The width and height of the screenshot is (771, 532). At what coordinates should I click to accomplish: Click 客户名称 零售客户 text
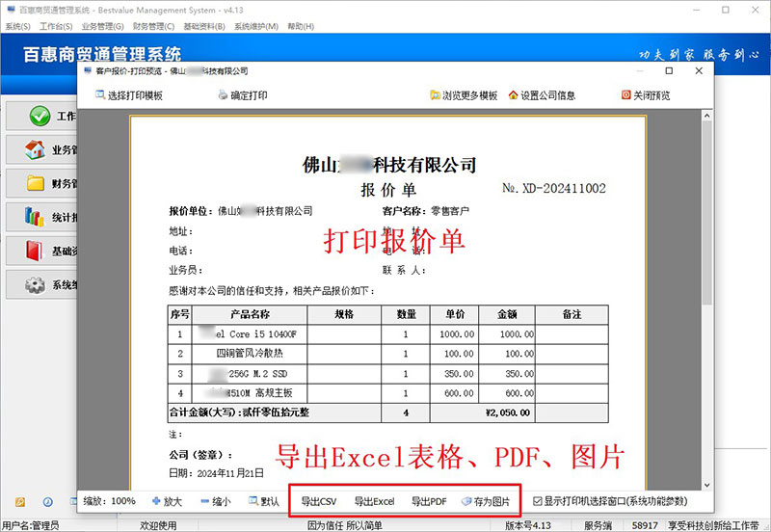pos(426,211)
